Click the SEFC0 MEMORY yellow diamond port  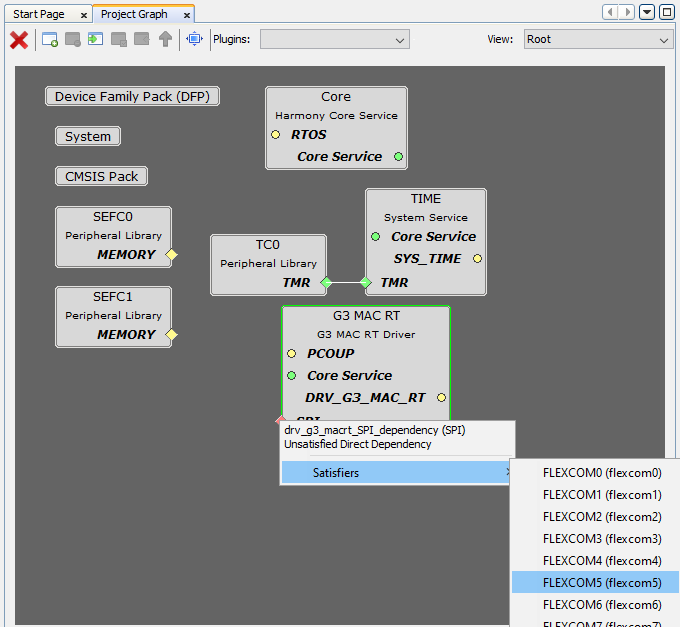pos(172,255)
